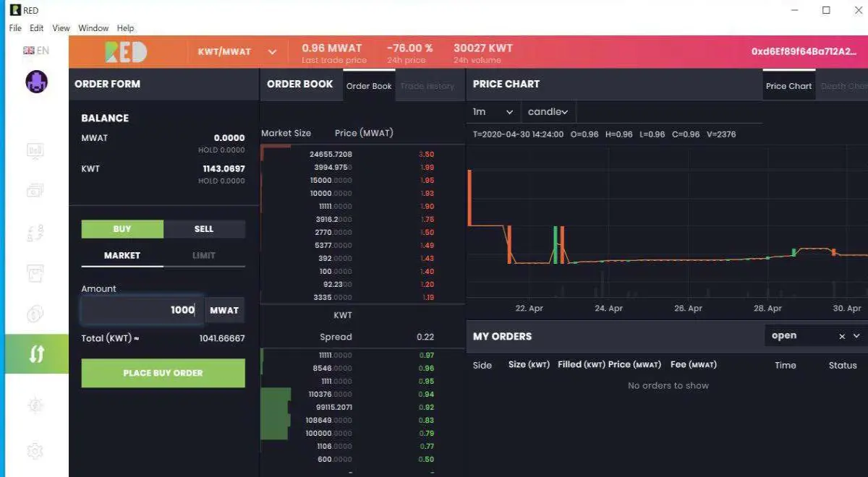The width and height of the screenshot is (868, 477).
Task: Click the 0.97 bid price row
Action: click(x=362, y=355)
